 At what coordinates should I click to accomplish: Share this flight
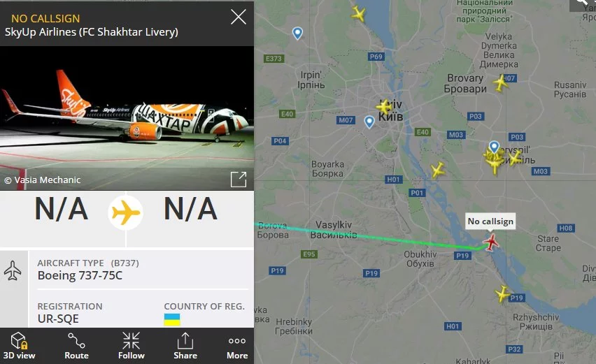[x=185, y=346]
